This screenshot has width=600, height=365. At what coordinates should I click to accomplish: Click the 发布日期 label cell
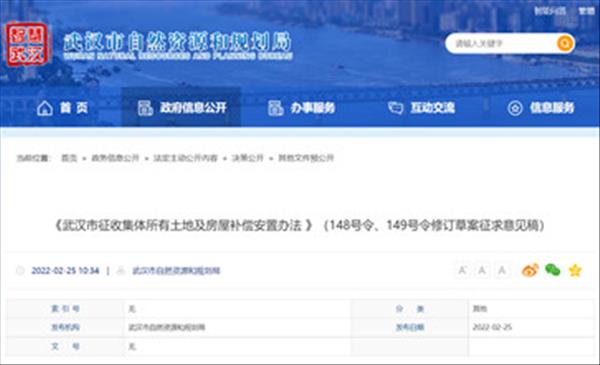click(410, 328)
